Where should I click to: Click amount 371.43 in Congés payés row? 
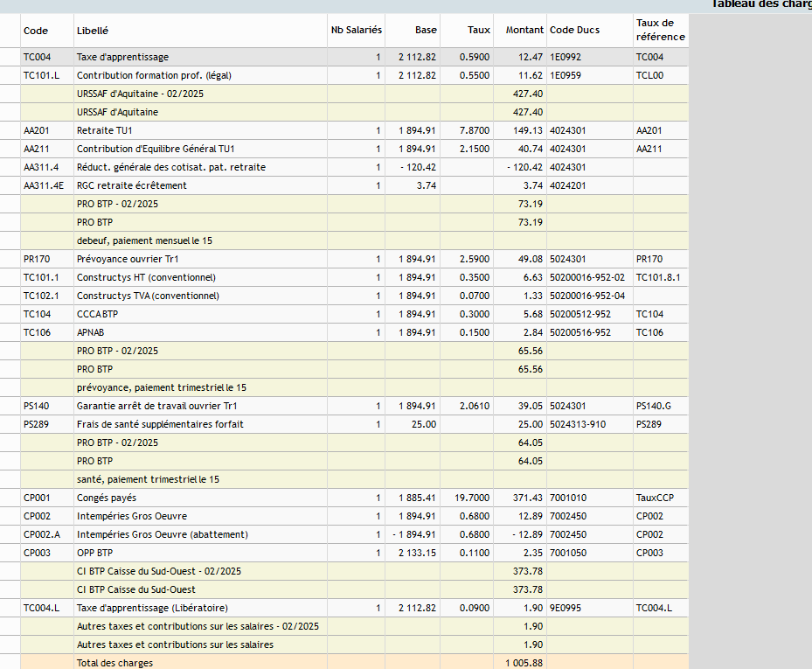528,498
